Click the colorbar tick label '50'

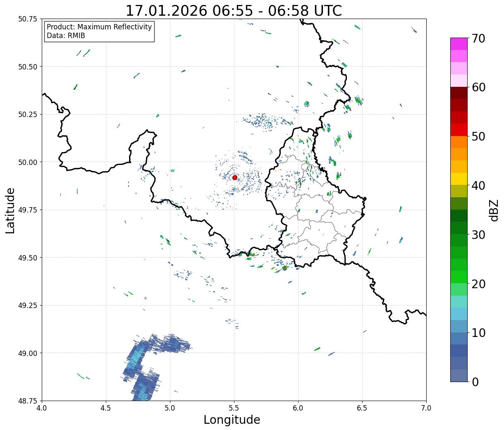478,136
